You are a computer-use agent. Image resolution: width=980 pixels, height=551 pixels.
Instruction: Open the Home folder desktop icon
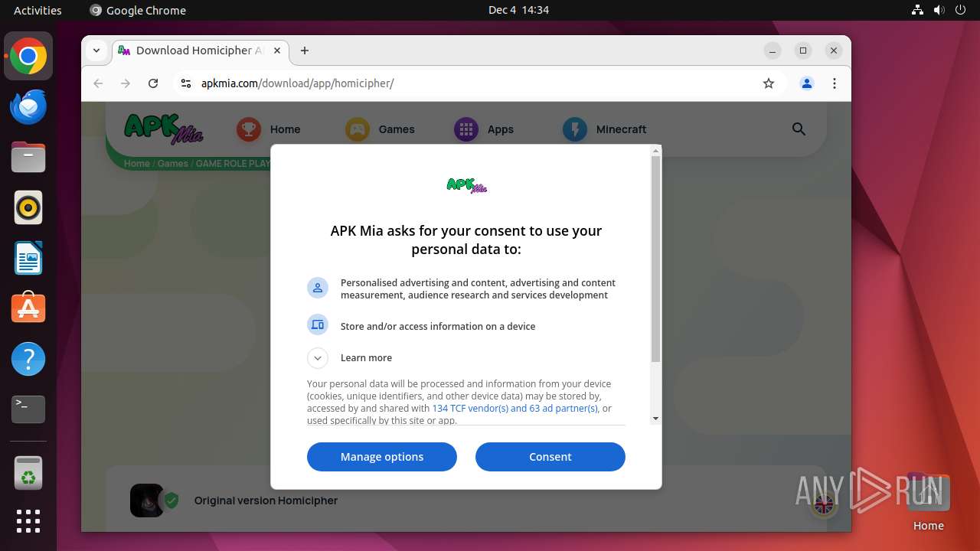(x=928, y=503)
